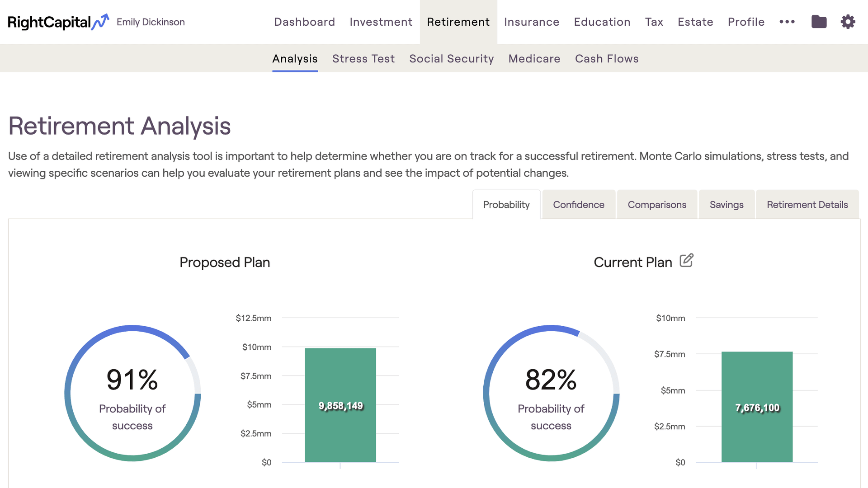
Task: Select the Estate menu item
Action: (695, 22)
